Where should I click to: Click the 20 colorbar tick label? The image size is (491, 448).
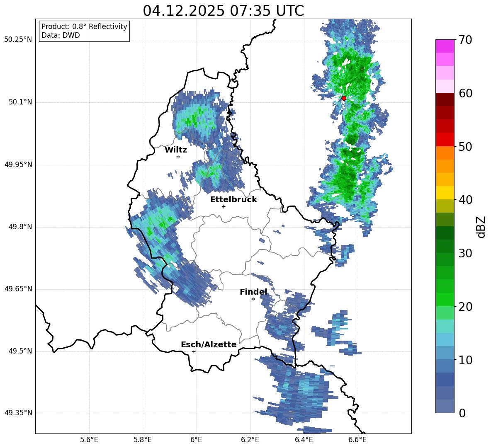click(465, 307)
